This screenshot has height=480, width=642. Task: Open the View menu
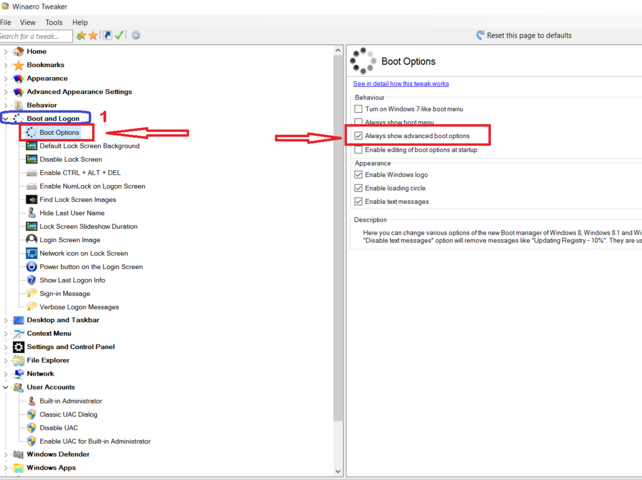click(28, 23)
